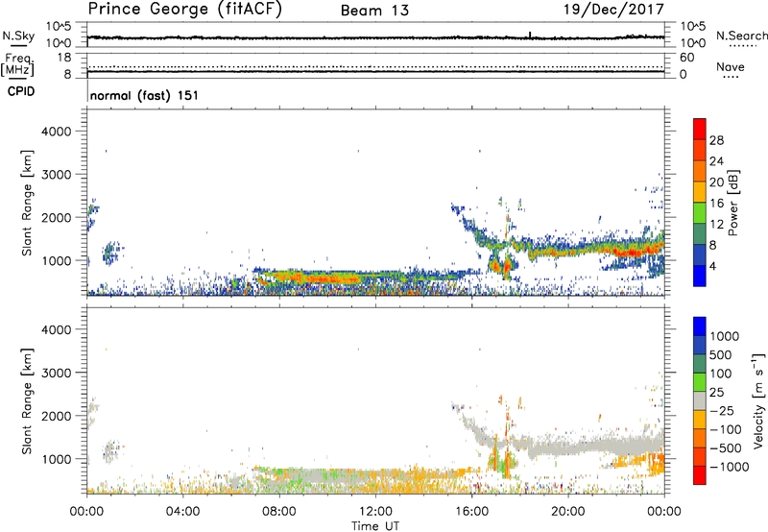Click the '3000' tick on the velocity panel
768x532 pixels.
(x=57, y=373)
